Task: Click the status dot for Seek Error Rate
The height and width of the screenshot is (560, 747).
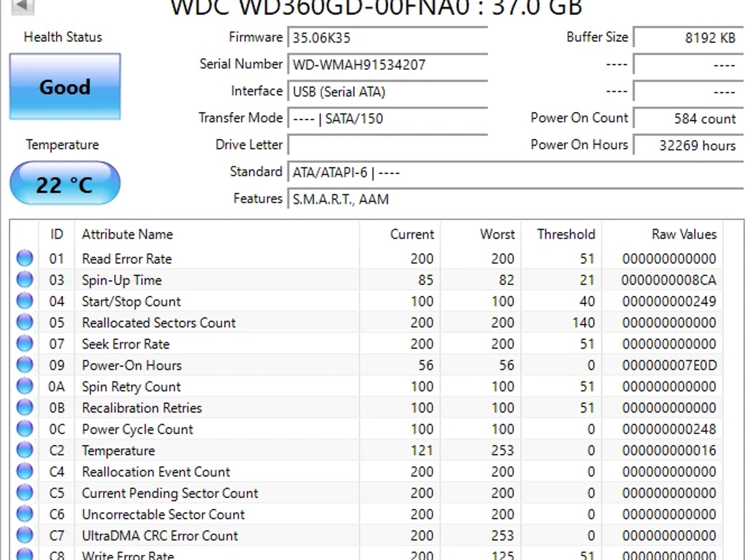Action: click(x=24, y=343)
